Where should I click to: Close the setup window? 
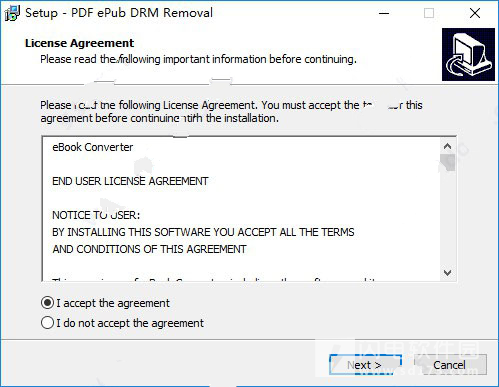[475, 13]
